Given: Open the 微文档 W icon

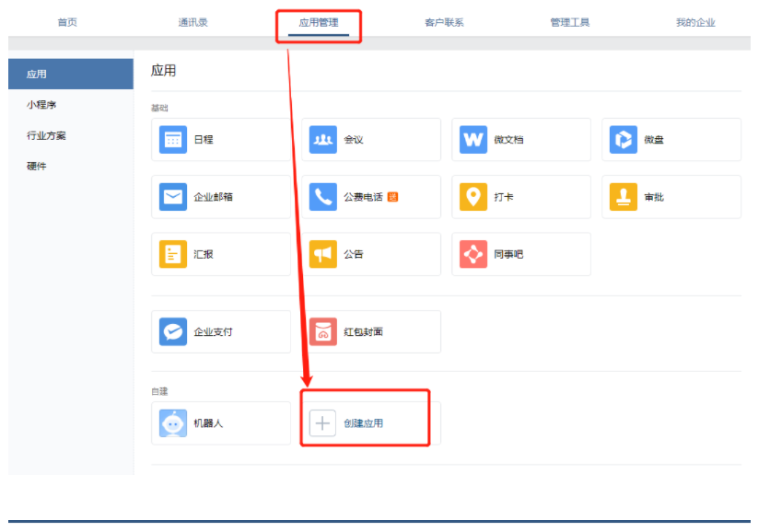Looking at the screenshot, I should [x=473, y=140].
